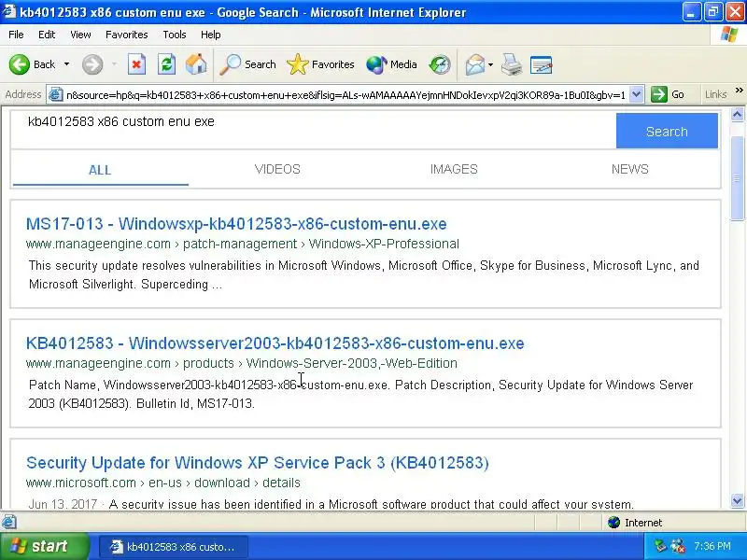Viewport: 747px width, 560px height.
Task: Click the green Go arrow button
Action: pyautogui.click(x=659, y=94)
